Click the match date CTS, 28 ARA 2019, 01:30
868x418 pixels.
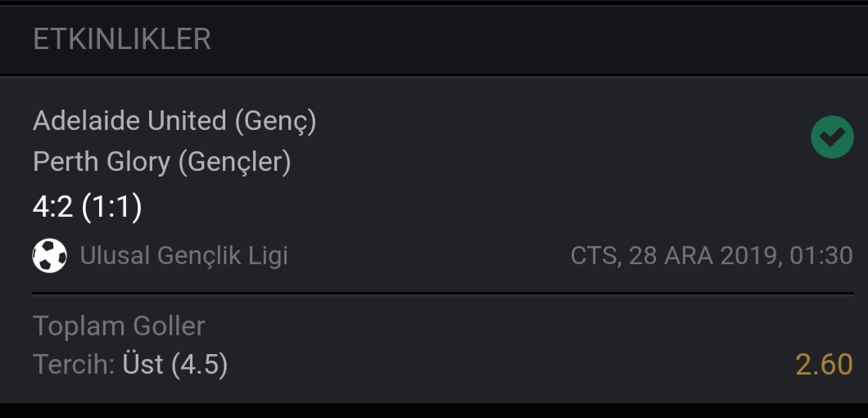click(712, 256)
